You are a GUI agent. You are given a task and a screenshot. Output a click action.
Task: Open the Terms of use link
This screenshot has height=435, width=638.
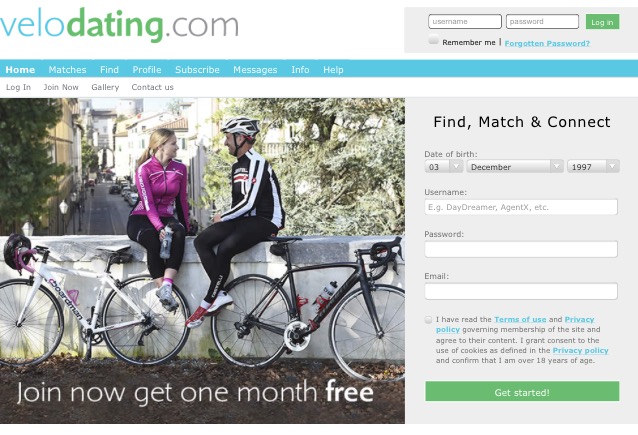(520, 319)
